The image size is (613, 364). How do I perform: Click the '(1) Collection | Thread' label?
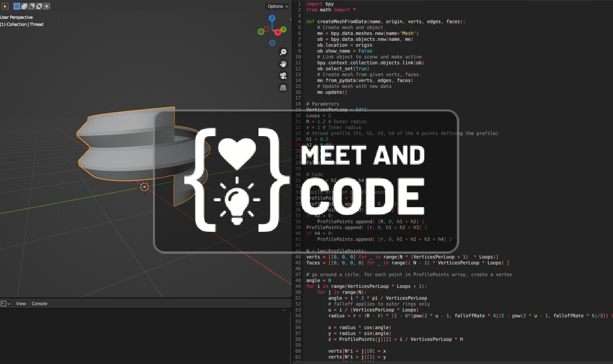coord(22,24)
